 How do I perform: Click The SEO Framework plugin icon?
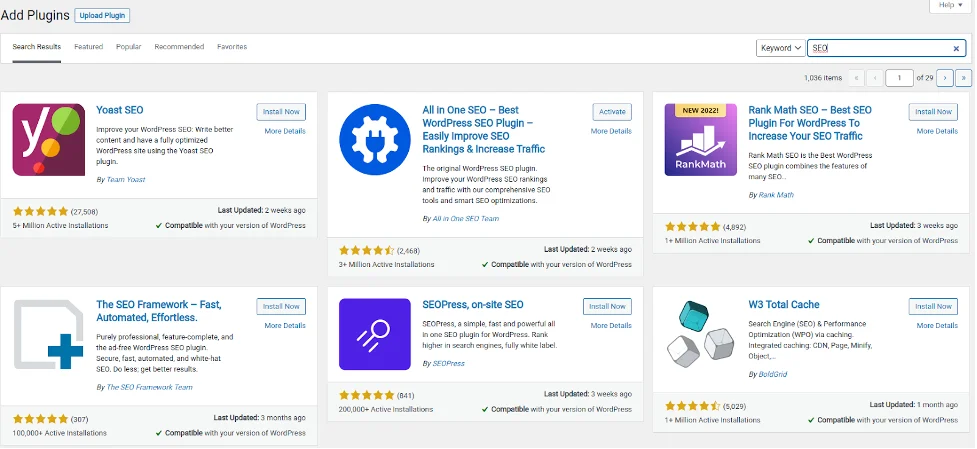coord(49,334)
